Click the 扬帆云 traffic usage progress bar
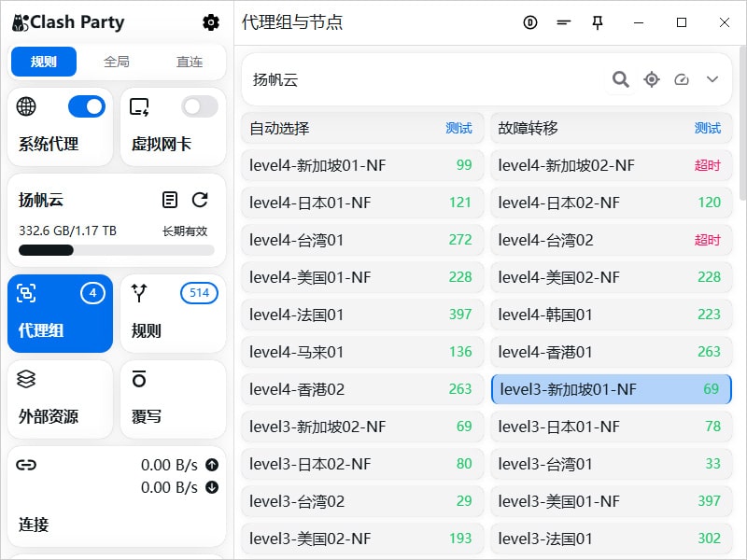 coord(117,250)
